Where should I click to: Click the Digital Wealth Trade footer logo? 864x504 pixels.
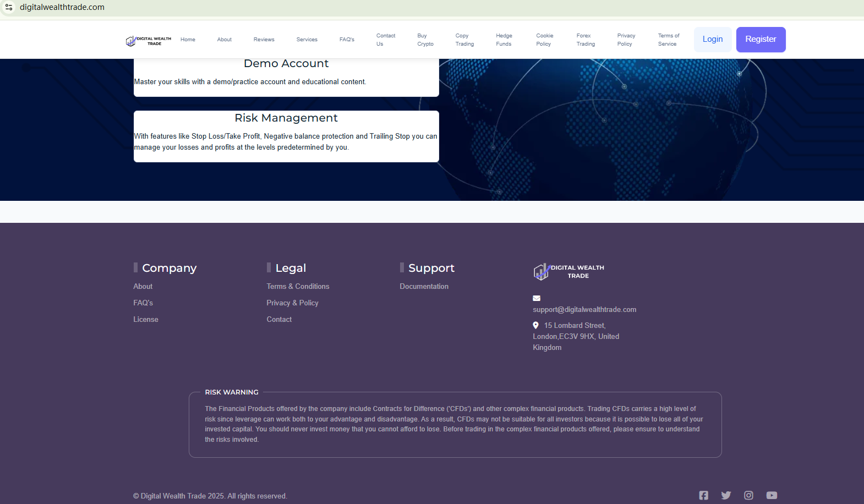click(568, 271)
